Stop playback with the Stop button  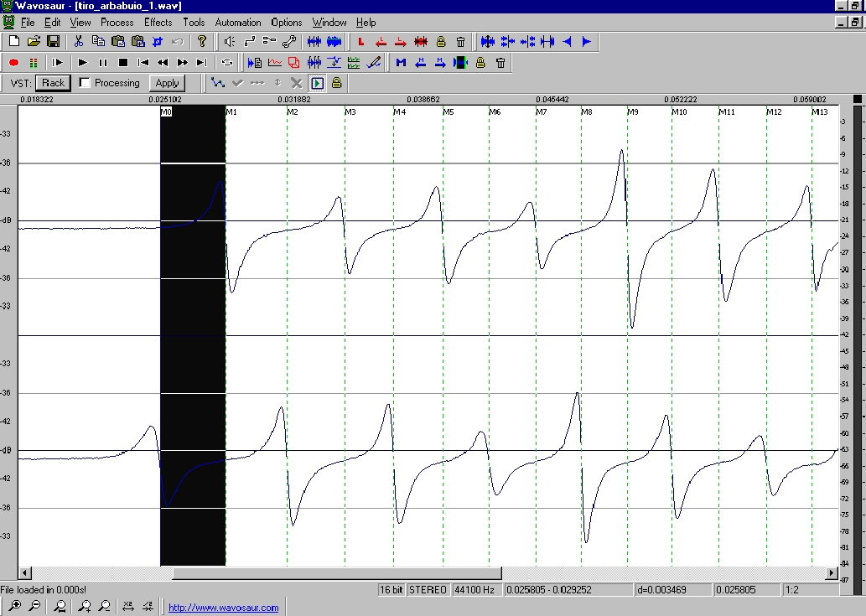point(123,62)
